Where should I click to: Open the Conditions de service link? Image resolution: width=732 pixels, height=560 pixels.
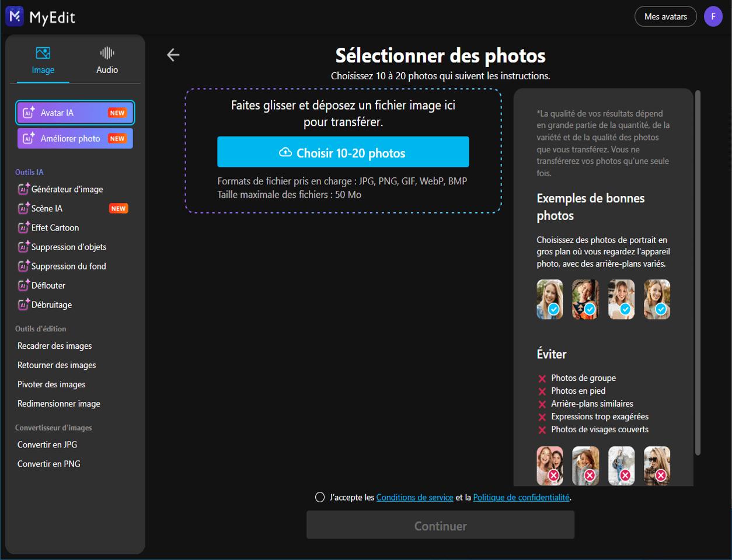[414, 497]
